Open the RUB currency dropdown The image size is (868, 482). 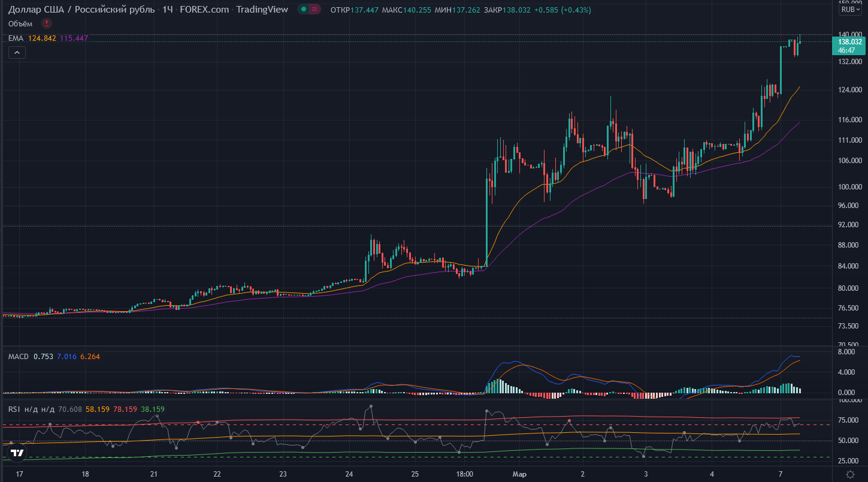point(849,9)
